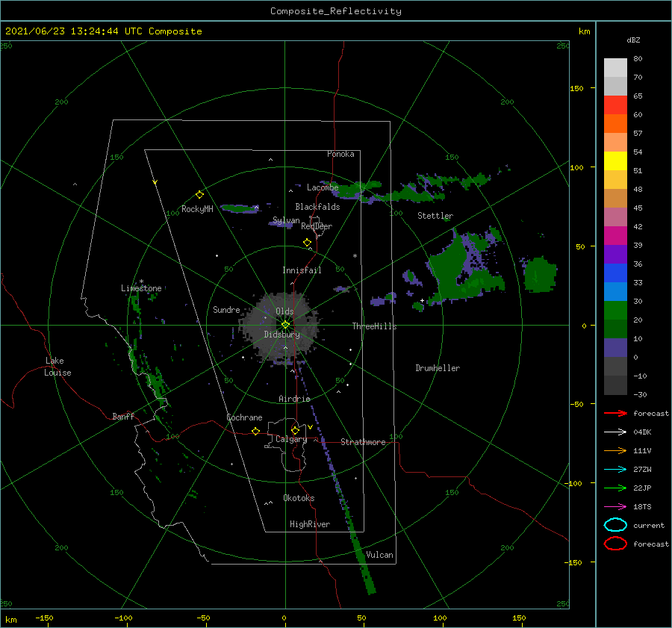Click the Ponoka city label

point(340,154)
